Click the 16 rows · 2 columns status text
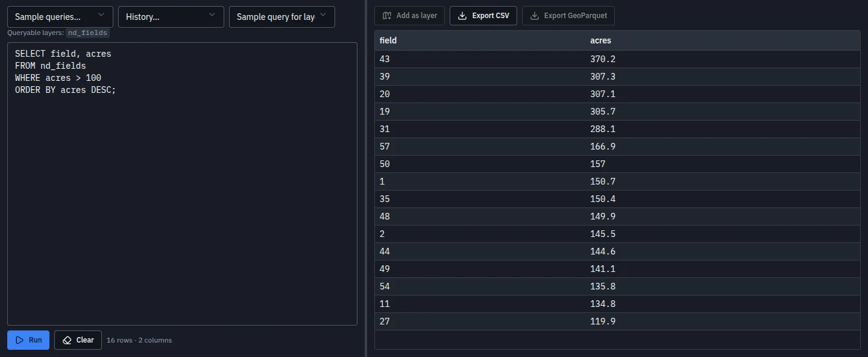The image size is (868, 357). coord(139,340)
